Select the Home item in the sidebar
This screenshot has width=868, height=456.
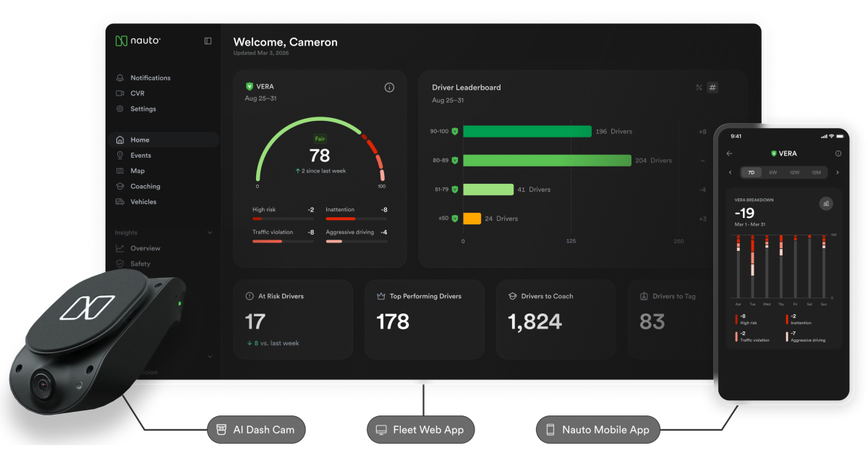[x=163, y=140]
